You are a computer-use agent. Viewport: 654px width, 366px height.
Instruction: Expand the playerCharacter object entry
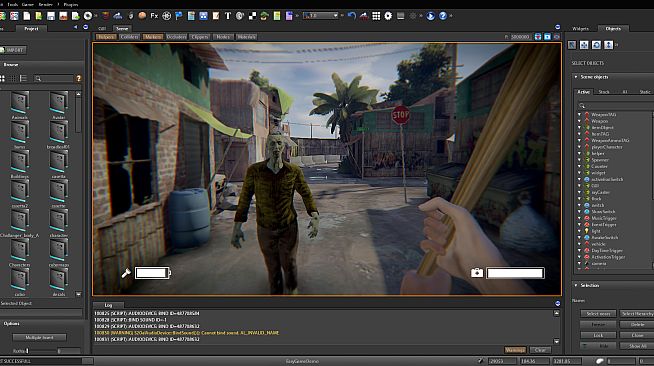pos(579,147)
